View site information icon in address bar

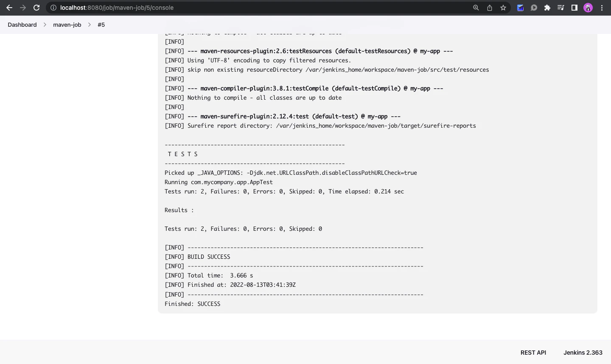[53, 8]
